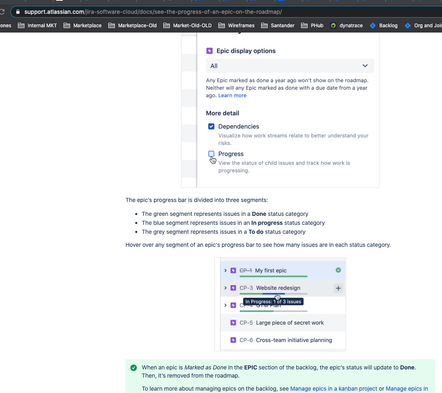Click the plus button on the Website redesign row
The height and width of the screenshot is (393, 442).
(338, 288)
